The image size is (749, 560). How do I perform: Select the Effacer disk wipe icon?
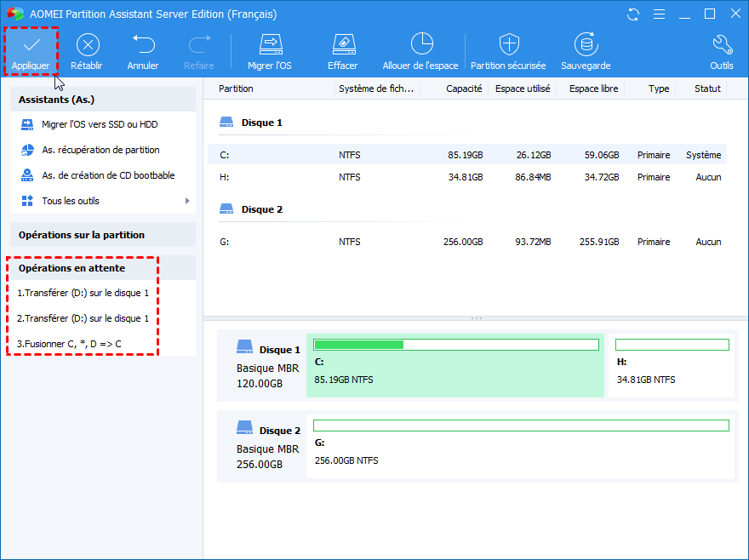click(x=342, y=45)
